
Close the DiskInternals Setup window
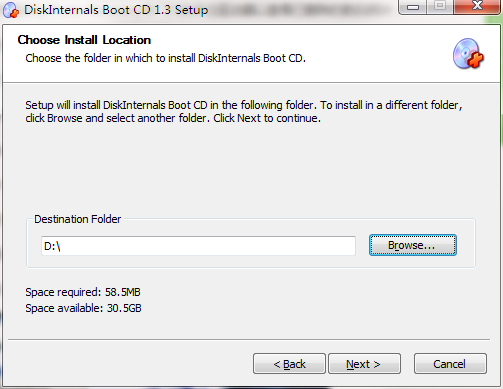[477, 6]
